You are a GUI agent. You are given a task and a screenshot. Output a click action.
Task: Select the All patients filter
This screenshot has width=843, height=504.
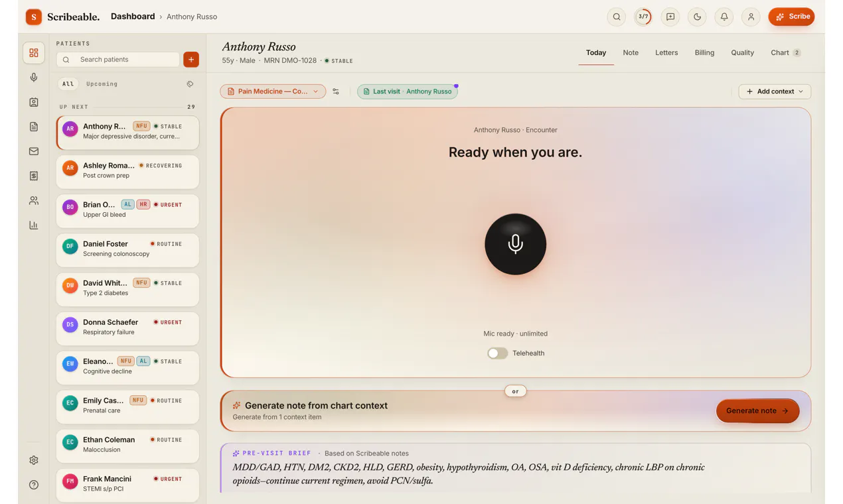(x=68, y=84)
